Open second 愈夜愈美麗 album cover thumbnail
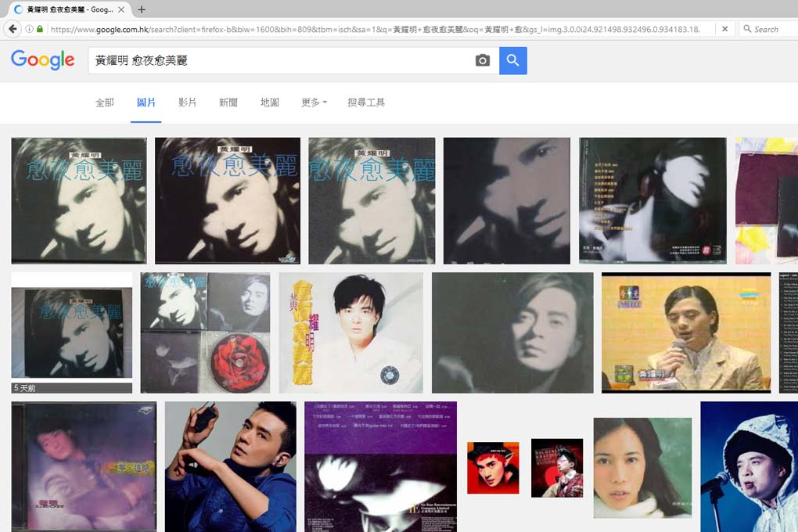798x532 pixels. coord(228,200)
